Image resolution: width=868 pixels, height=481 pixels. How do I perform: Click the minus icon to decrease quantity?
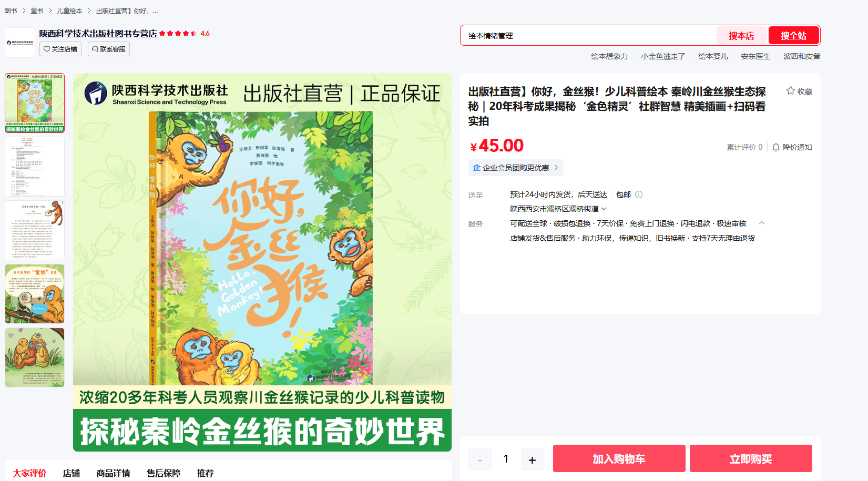click(479, 459)
